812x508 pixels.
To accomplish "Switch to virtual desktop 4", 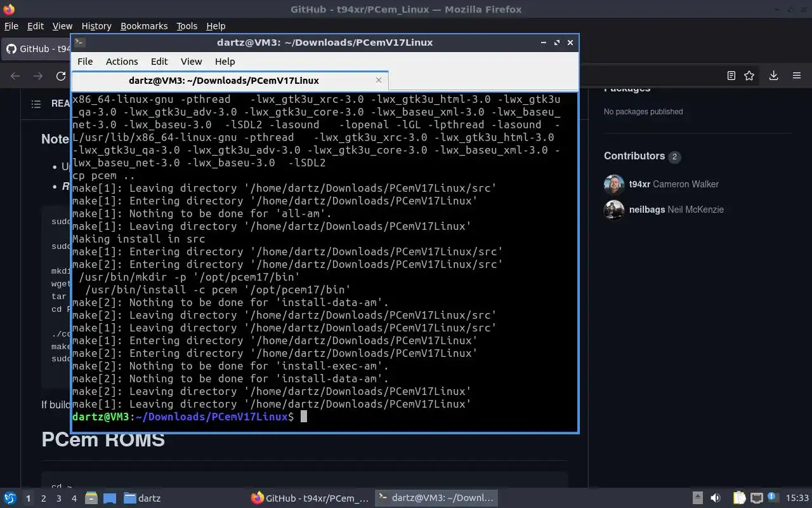I will point(74,498).
